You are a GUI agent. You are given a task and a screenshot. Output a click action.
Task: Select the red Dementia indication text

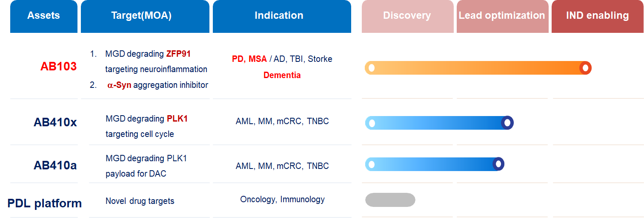pos(282,76)
